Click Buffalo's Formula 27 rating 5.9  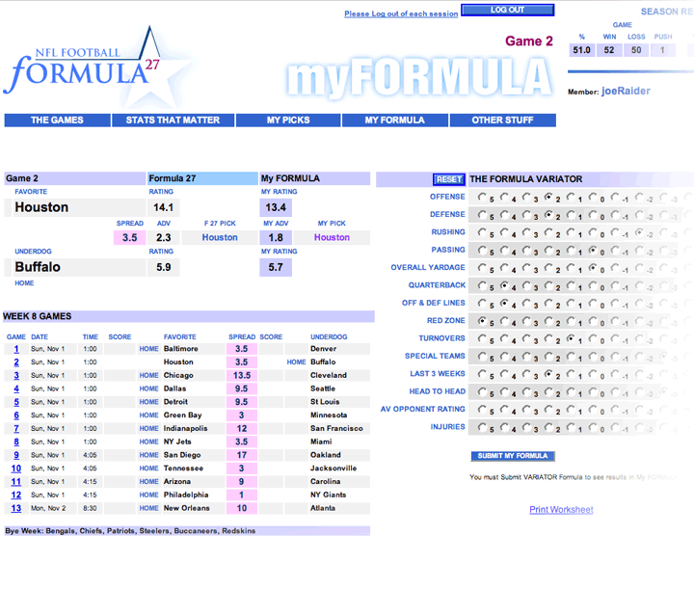click(x=163, y=267)
